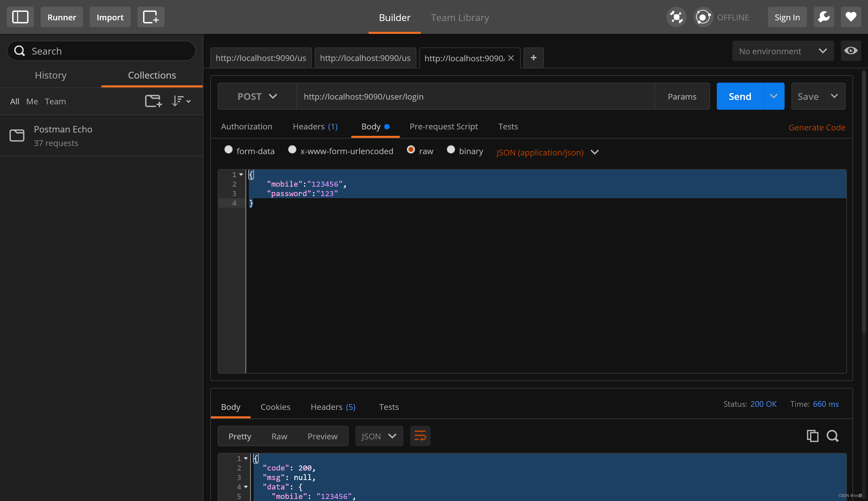The image size is (868, 501).
Task: Switch to the Team Library tab
Action: (459, 17)
